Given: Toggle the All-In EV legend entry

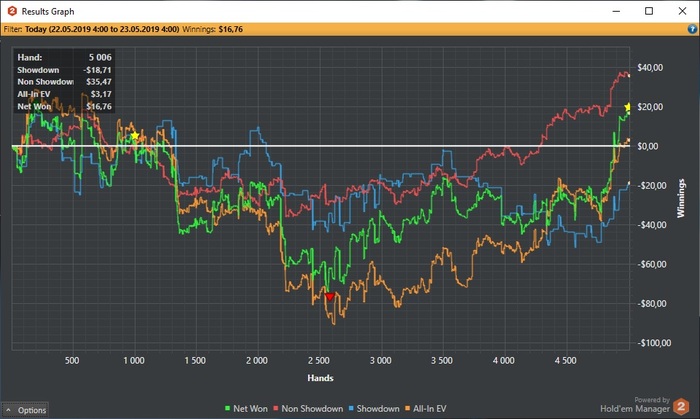Looking at the screenshot, I should 425,408.
